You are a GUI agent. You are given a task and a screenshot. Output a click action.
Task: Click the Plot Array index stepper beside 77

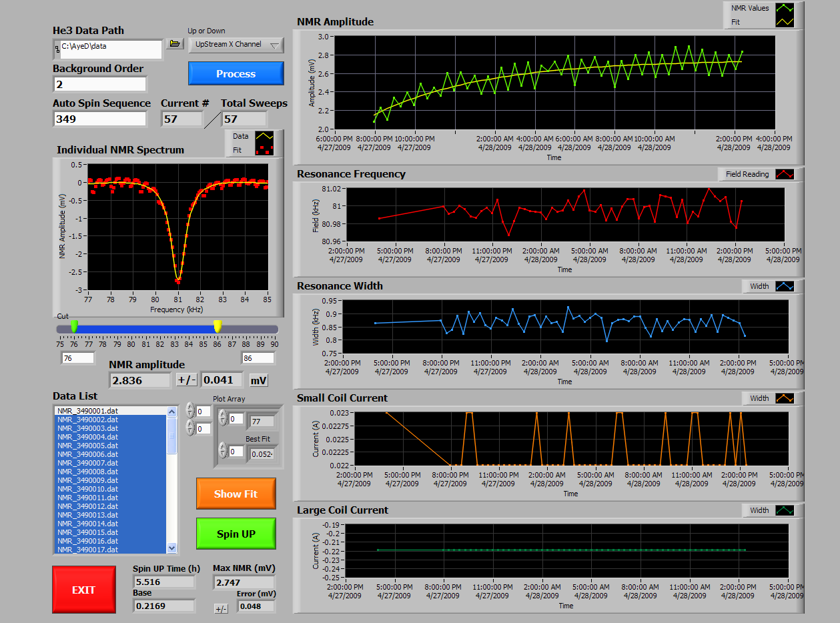pyautogui.click(x=223, y=419)
